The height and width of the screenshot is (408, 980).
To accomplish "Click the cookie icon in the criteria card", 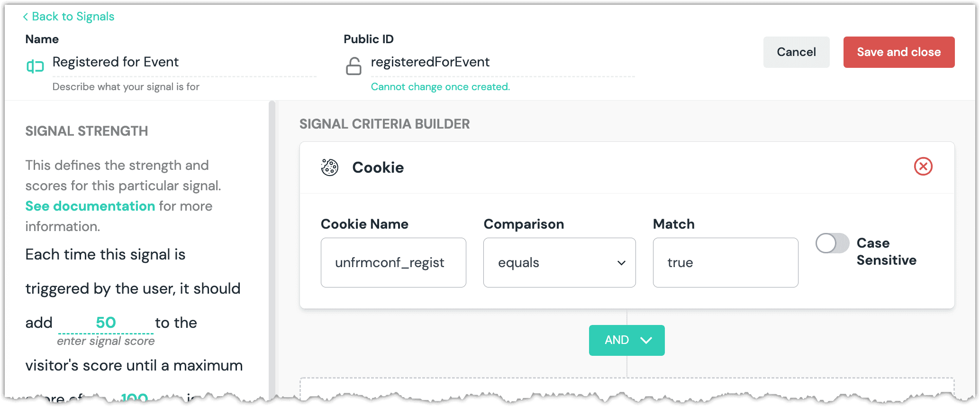I will [x=329, y=167].
